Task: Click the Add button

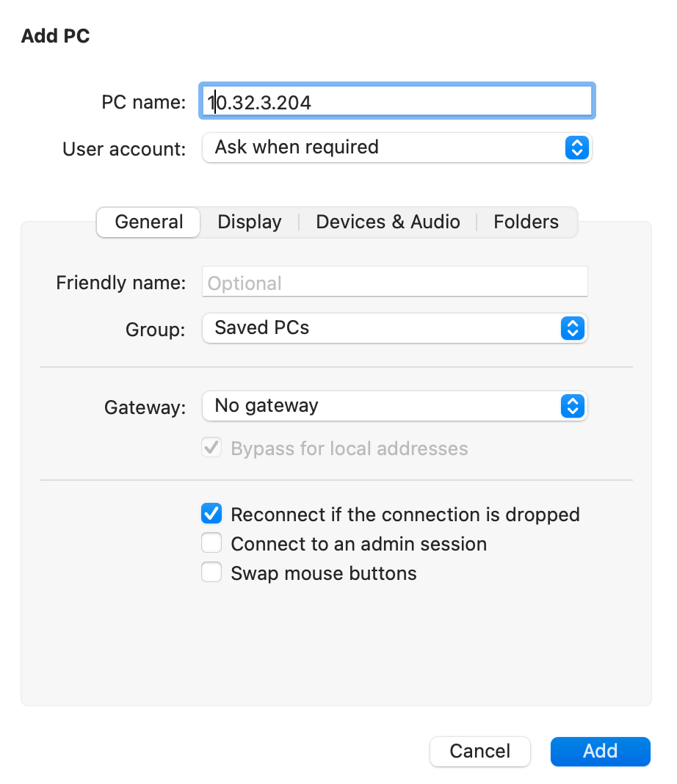Action: click(x=601, y=751)
